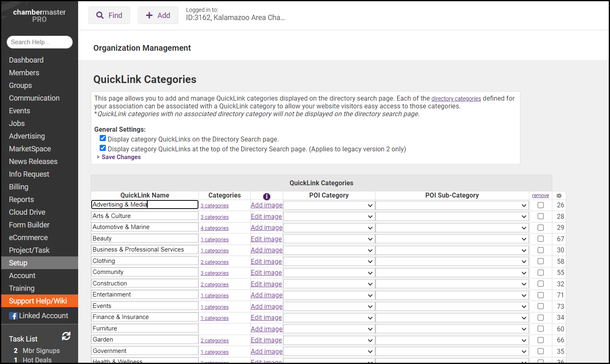
Task: Open POI Sub-Category dropdown for Entertainment
Action: 452,295
